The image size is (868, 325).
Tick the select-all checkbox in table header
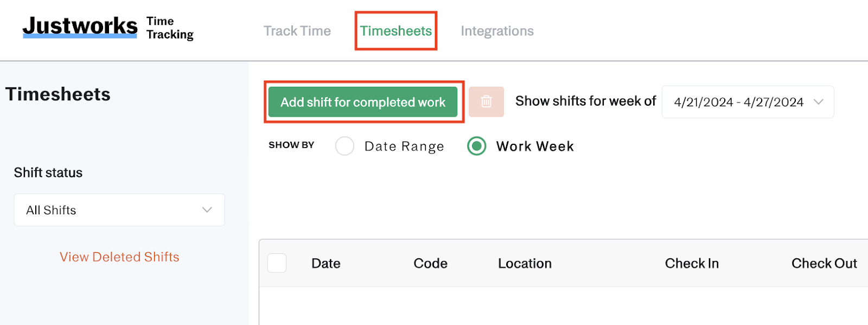(277, 263)
